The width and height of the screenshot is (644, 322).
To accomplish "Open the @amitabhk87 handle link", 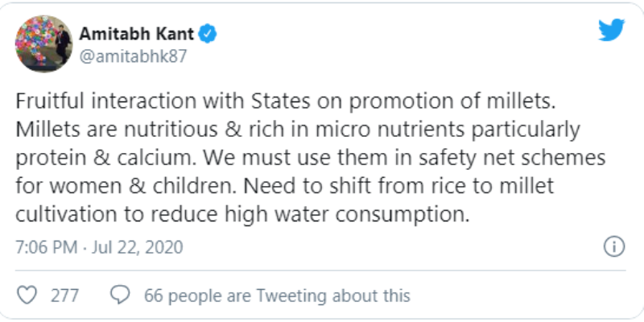I will click(x=133, y=56).
